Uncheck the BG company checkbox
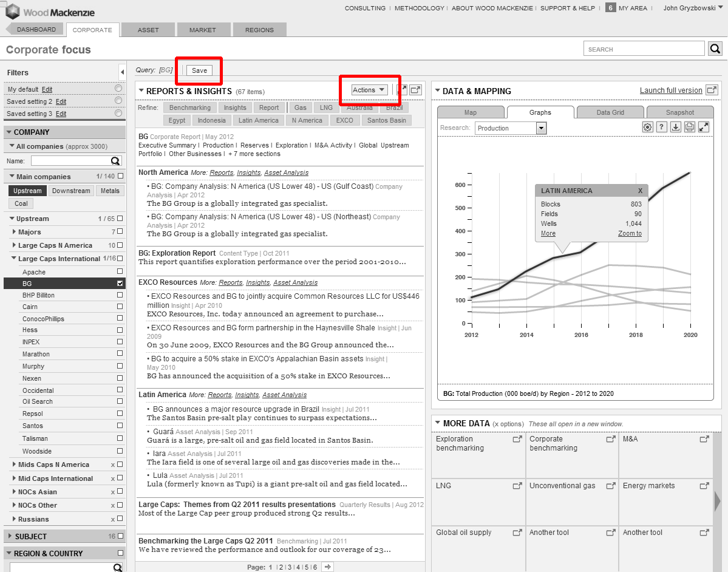728x572 pixels. 120,283
